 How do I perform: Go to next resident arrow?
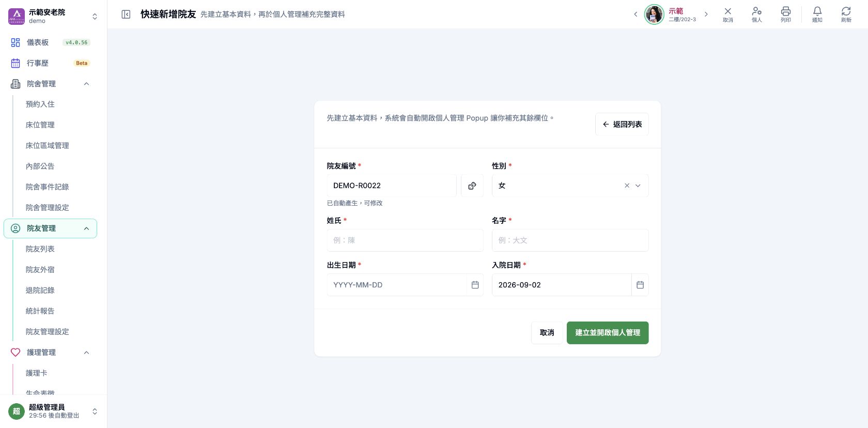(x=706, y=14)
